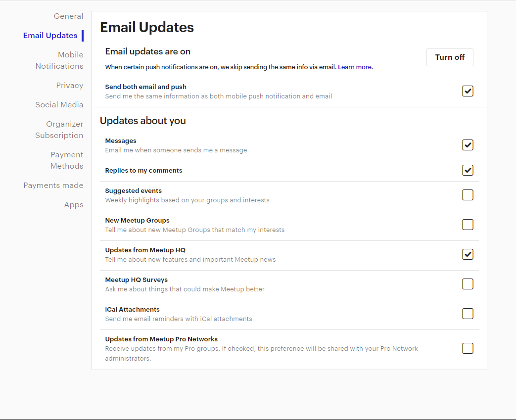516x420 pixels.
Task: Uncheck Send both email and push
Action: coord(468,91)
